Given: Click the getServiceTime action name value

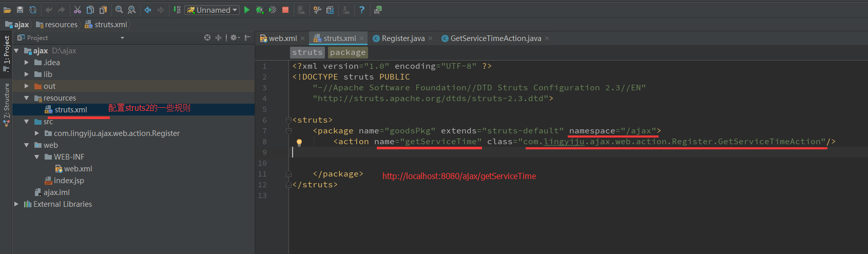Looking at the screenshot, I should click(441, 142).
